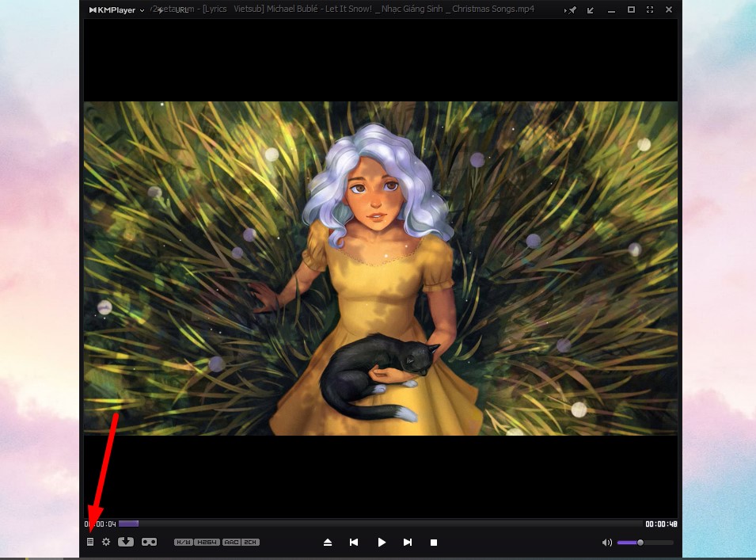This screenshot has height=560, width=756.
Task: Click the AAC audio codec badge
Action: [231, 542]
